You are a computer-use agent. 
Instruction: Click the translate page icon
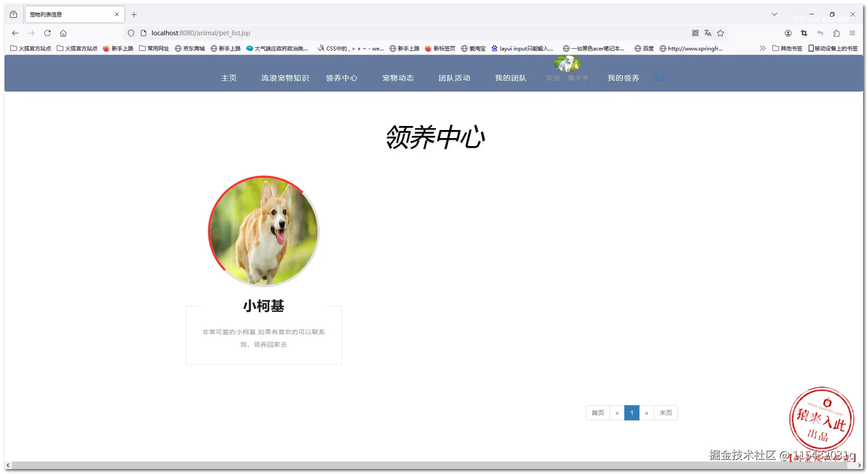pyautogui.click(x=708, y=33)
